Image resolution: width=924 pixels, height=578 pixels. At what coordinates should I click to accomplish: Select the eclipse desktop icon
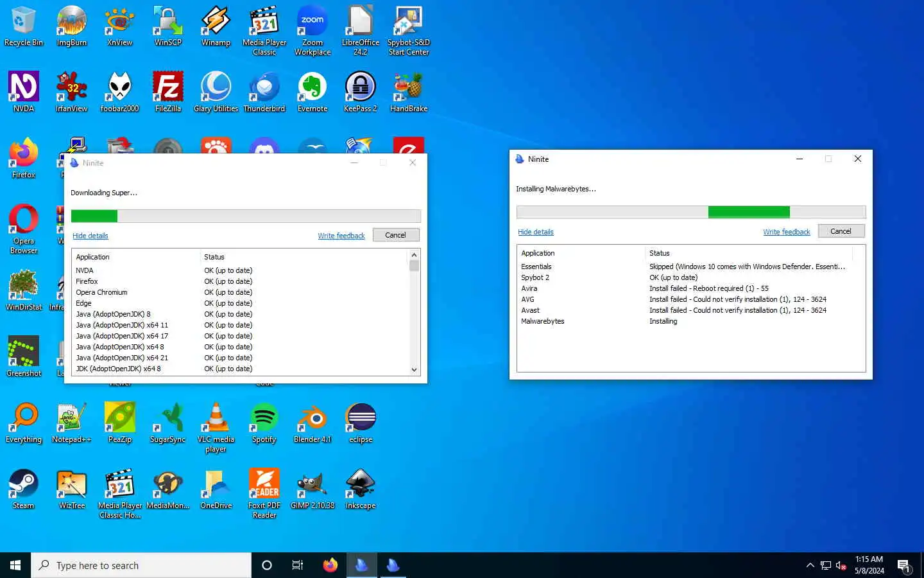[x=361, y=423]
